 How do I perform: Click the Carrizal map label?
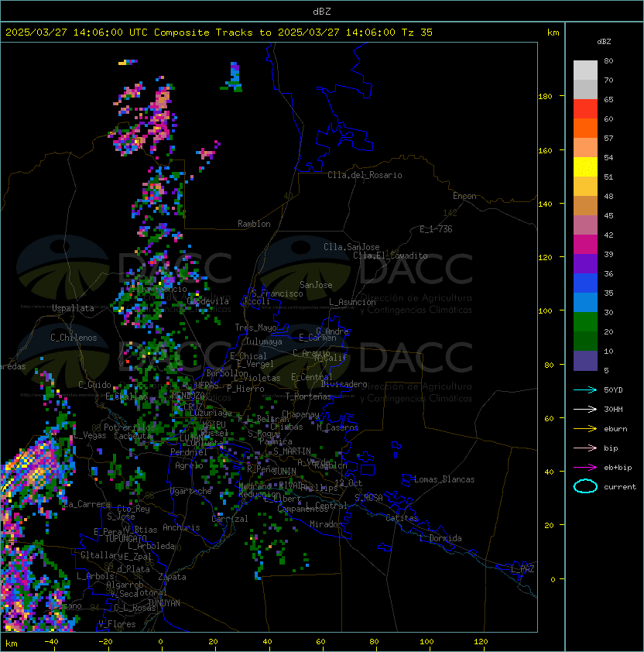click(230, 519)
